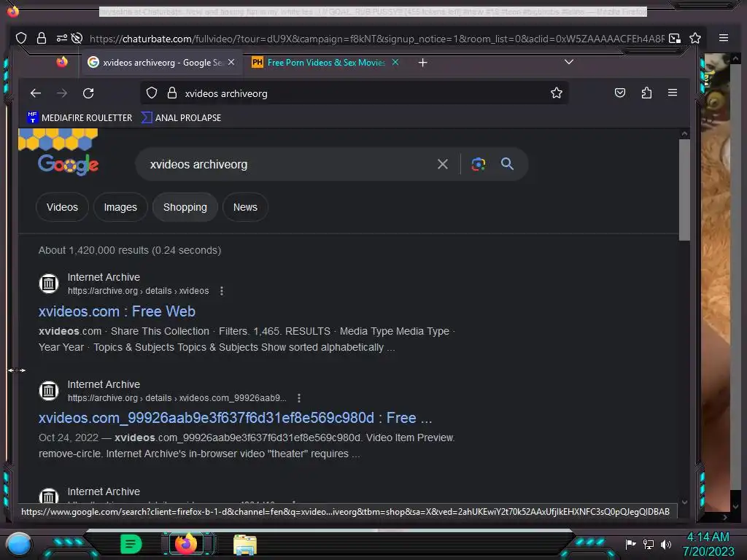Submit search with magnifying glass icon
The height and width of the screenshot is (560, 747).
[508, 164]
